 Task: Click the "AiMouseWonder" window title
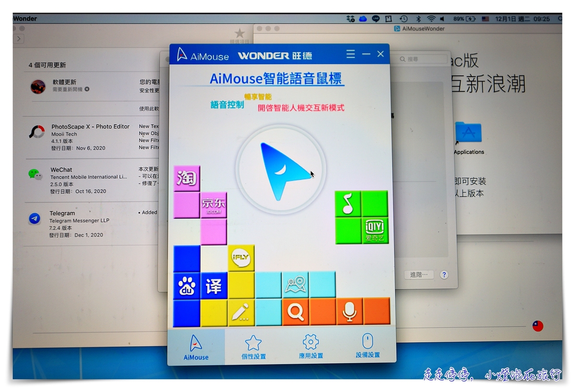[424, 29]
